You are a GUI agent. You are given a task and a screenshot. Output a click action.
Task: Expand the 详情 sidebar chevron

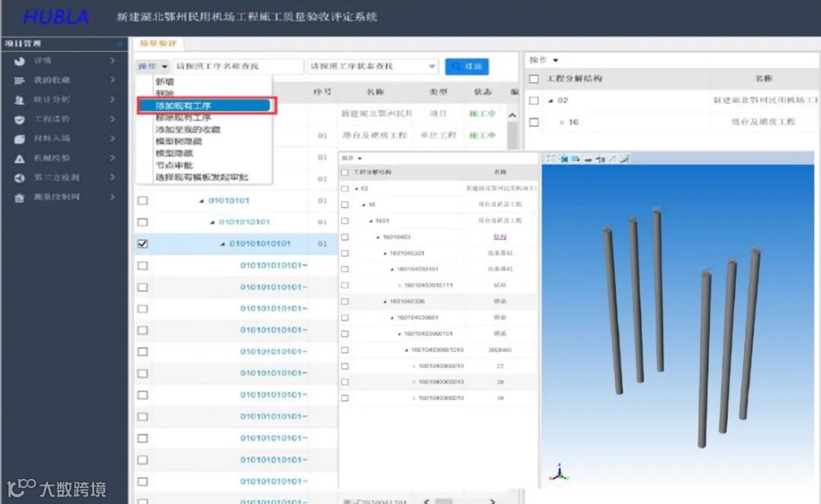tap(113, 61)
